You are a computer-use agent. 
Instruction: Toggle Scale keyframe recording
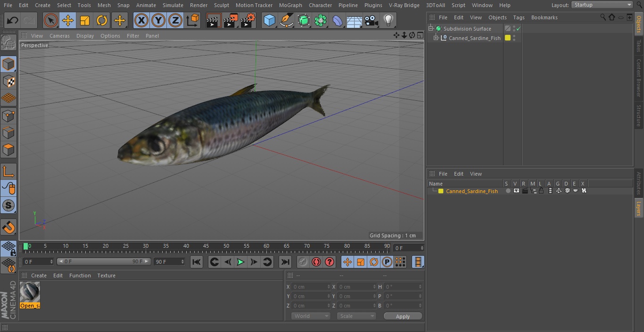point(361,262)
